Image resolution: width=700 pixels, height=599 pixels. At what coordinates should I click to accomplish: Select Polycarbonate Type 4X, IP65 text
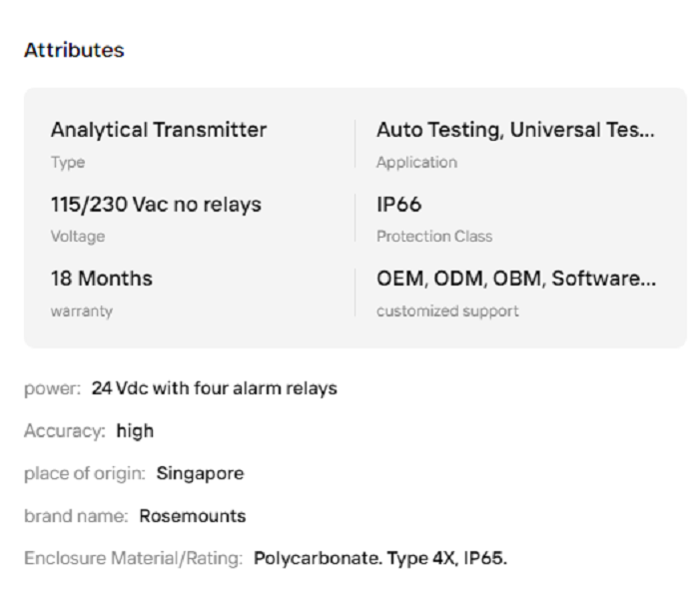(380, 558)
